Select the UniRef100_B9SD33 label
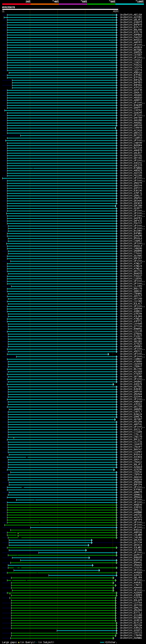 click(131, 40)
